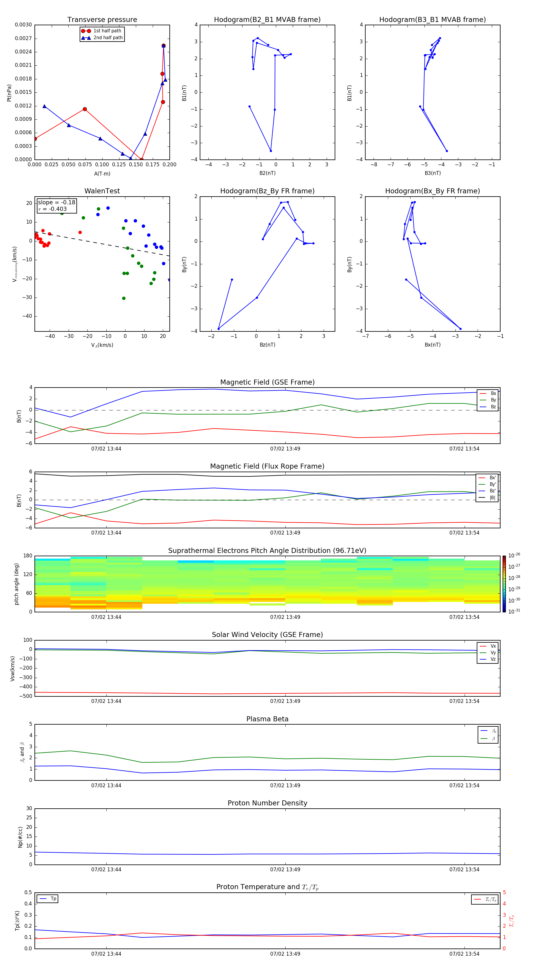Select the 'Vy' velocity legend entry
The image size is (535, 980).
[x=488, y=652]
